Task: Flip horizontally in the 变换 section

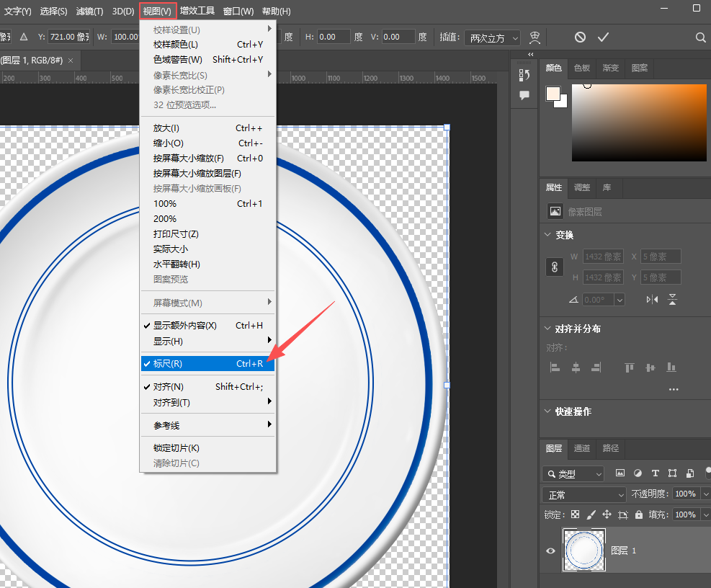Action: click(x=652, y=300)
